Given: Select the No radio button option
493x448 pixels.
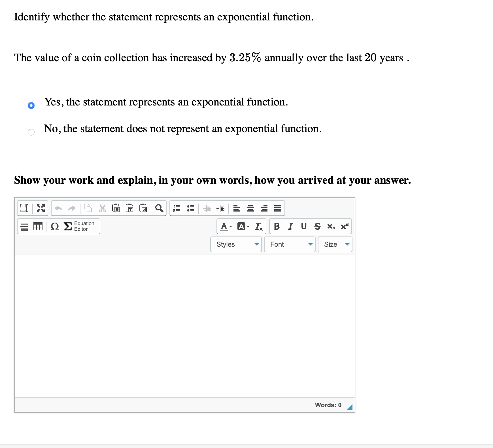Looking at the screenshot, I should (31, 132).
